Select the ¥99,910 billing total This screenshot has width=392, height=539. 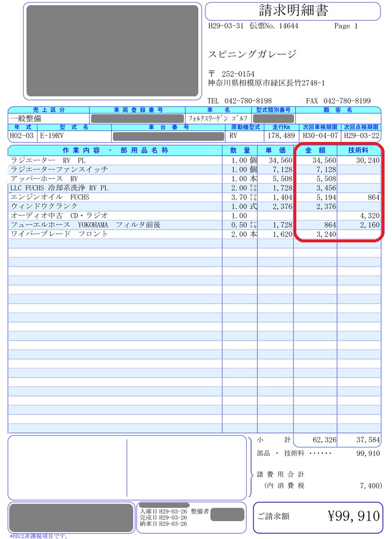pyautogui.click(x=353, y=516)
